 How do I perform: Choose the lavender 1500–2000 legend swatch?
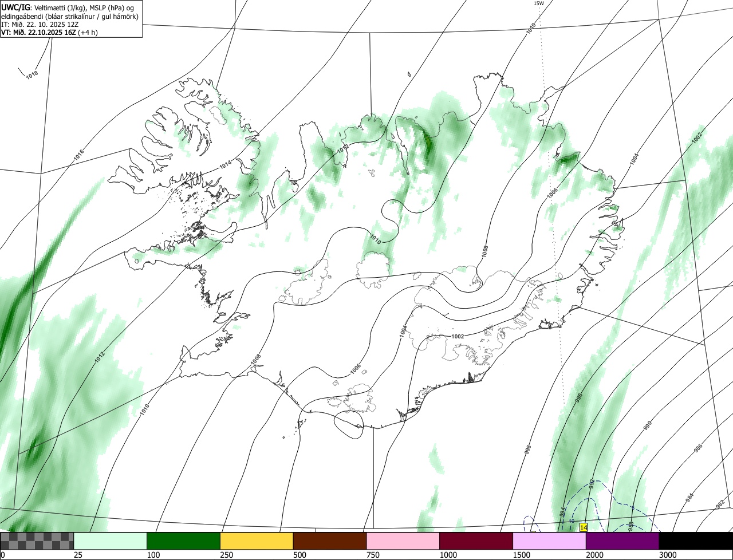click(549, 541)
